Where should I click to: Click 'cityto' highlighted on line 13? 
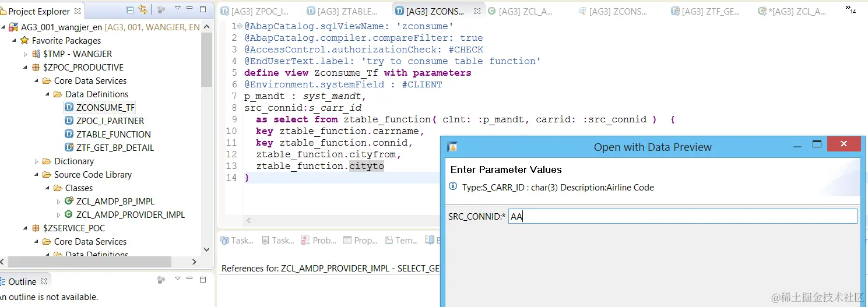(x=367, y=166)
